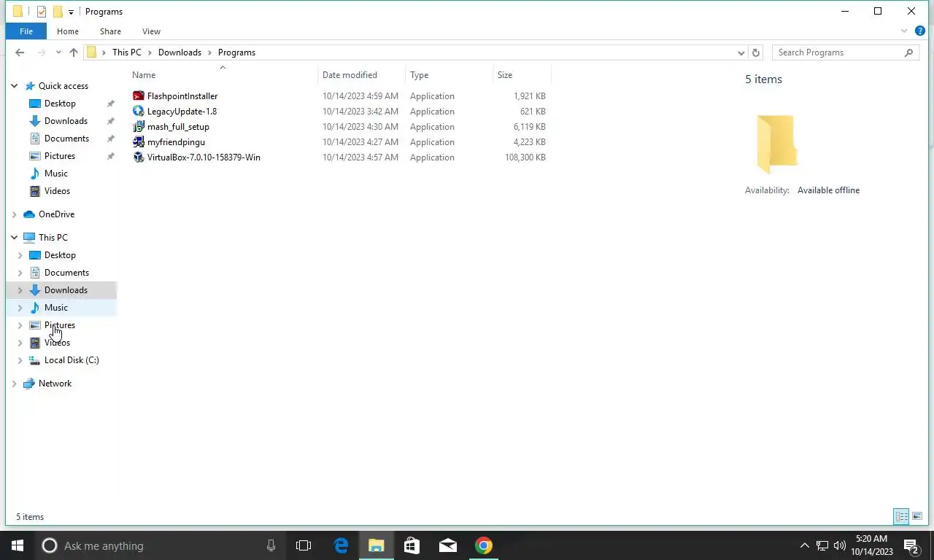Select the VirtualBox-7.0.10-158379-Win installer icon
The image size is (934, 560).
tap(139, 157)
